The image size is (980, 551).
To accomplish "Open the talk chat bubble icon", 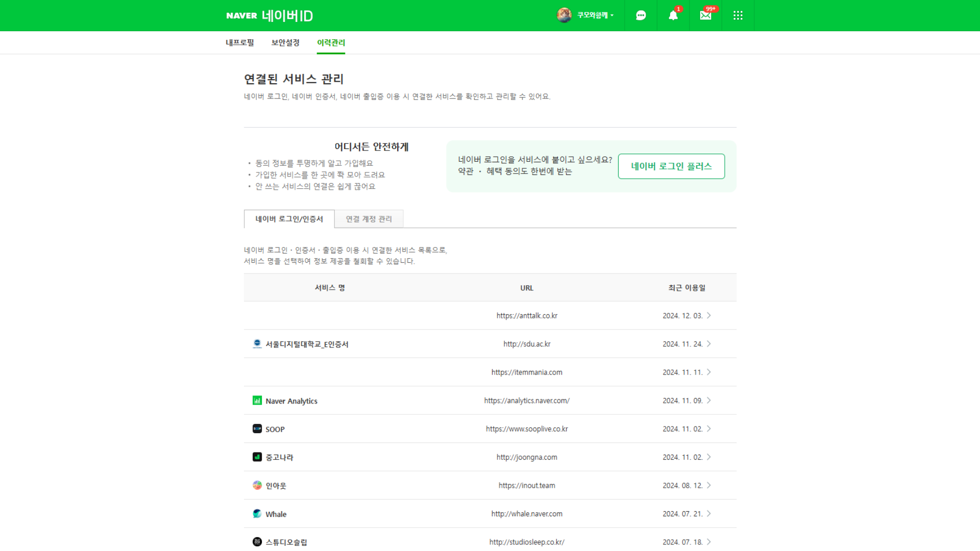I will [641, 15].
